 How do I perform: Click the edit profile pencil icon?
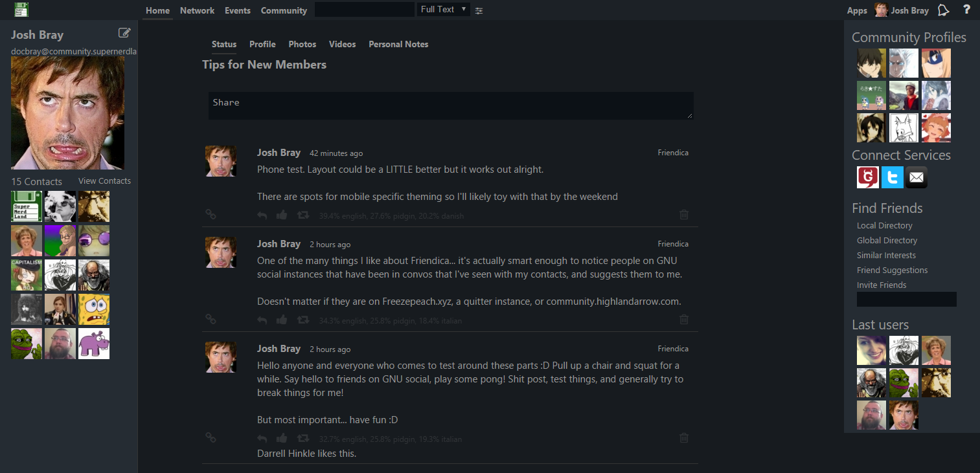[x=124, y=33]
